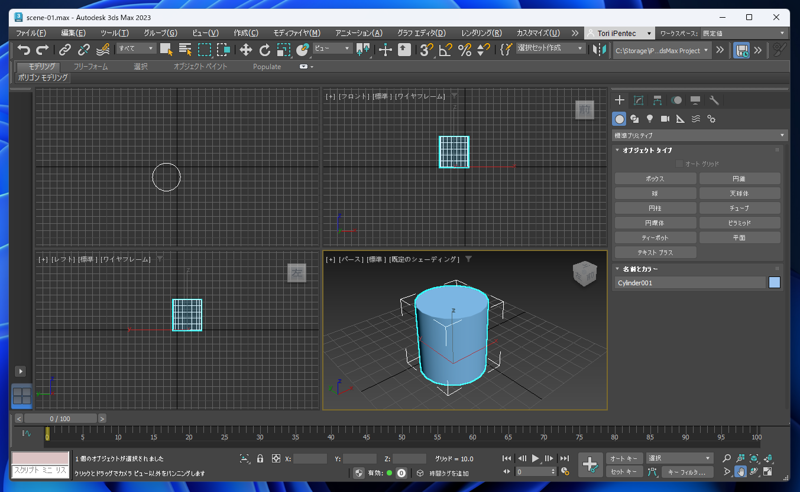Open the Create command panel tab
Screen dimensions: 800x492
[619, 100]
